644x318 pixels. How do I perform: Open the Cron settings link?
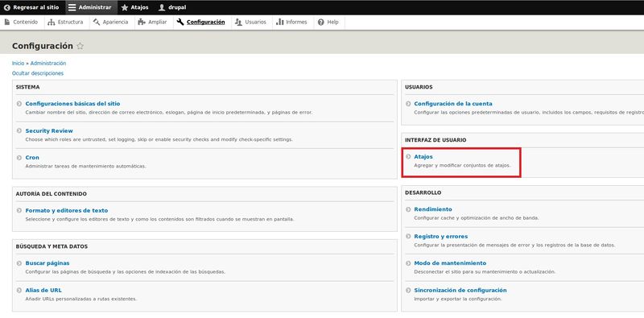click(x=32, y=158)
